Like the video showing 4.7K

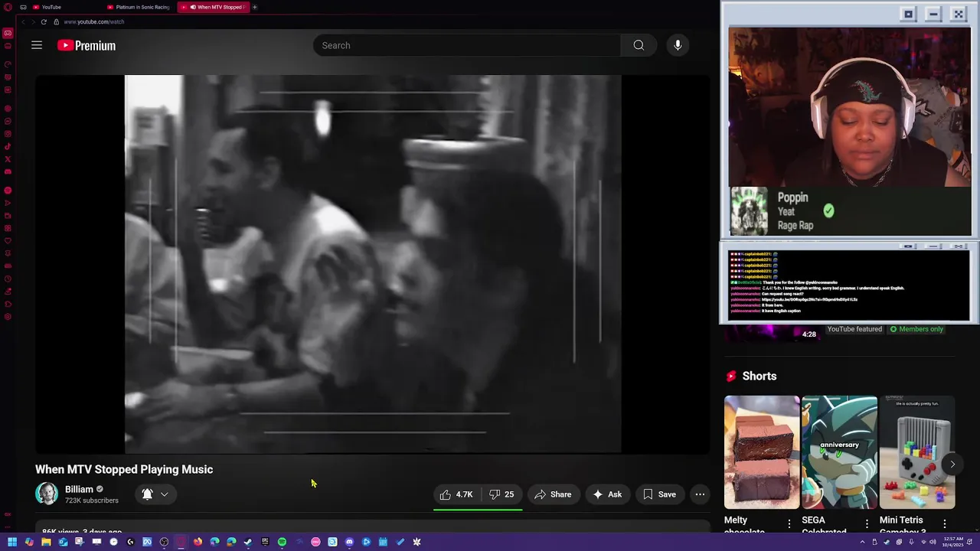456,494
